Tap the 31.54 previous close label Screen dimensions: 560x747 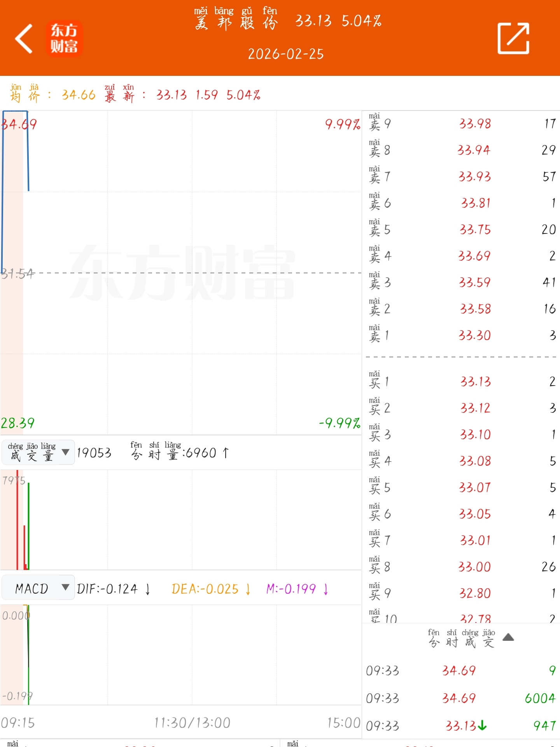tap(17, 274)
